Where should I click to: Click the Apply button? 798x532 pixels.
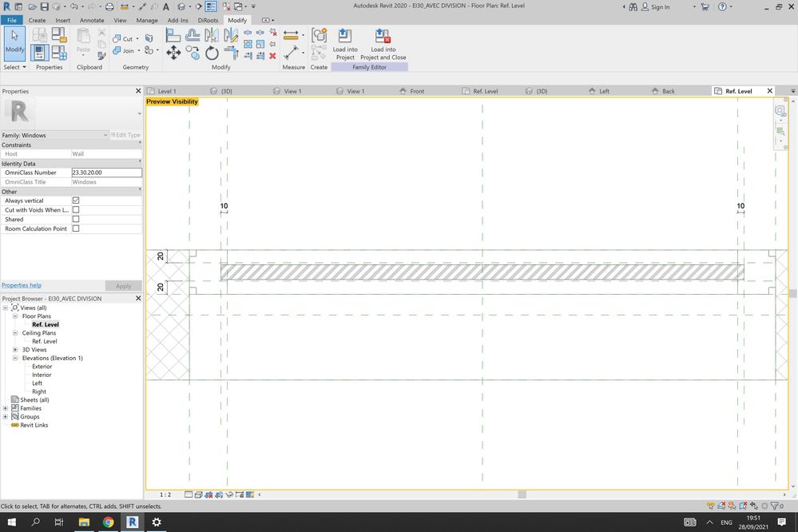click(123, 286)
